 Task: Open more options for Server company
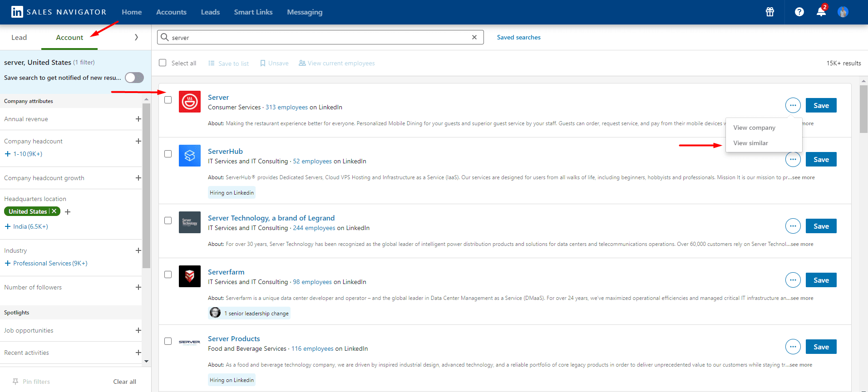(793, 105)
